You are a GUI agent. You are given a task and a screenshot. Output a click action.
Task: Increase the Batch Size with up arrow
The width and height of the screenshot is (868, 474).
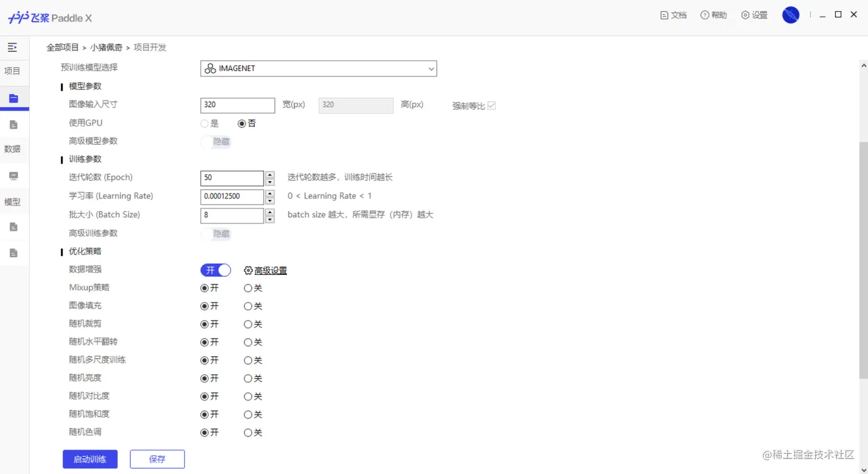(x=270, y=211)
